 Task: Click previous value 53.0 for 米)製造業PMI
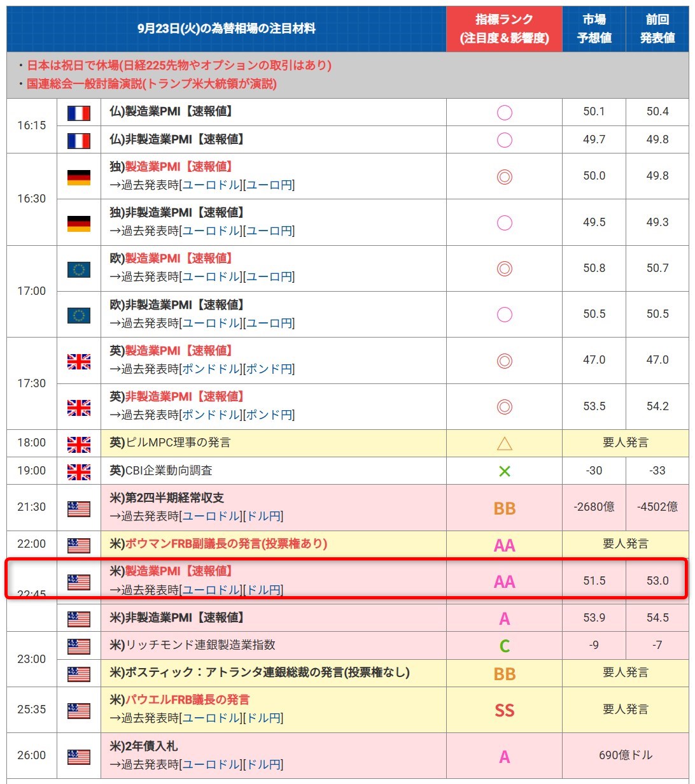(x=657, y=581)
